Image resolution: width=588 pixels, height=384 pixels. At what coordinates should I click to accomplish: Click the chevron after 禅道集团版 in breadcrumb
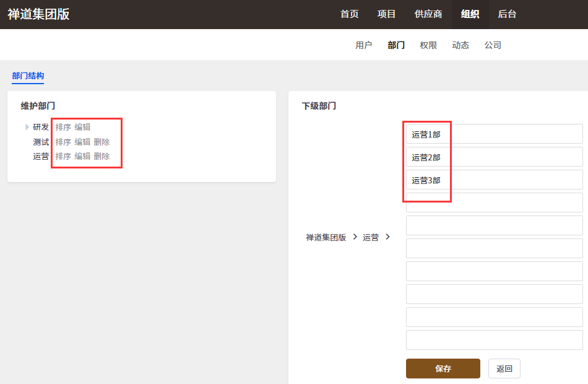click(355, 237)
